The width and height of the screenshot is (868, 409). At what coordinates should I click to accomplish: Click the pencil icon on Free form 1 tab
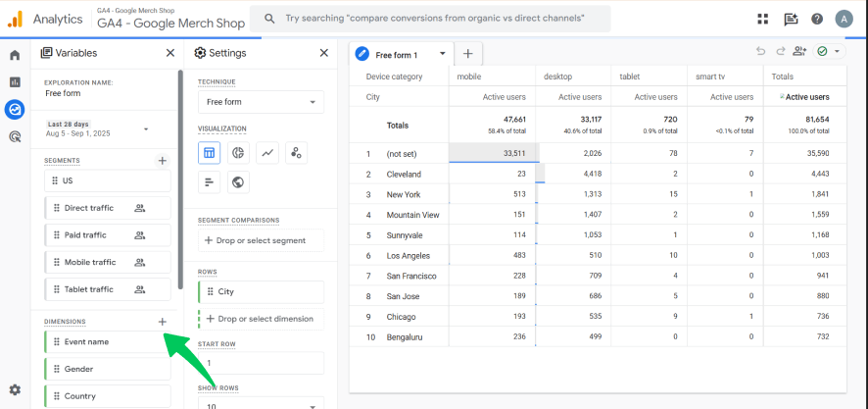point(362,54)
